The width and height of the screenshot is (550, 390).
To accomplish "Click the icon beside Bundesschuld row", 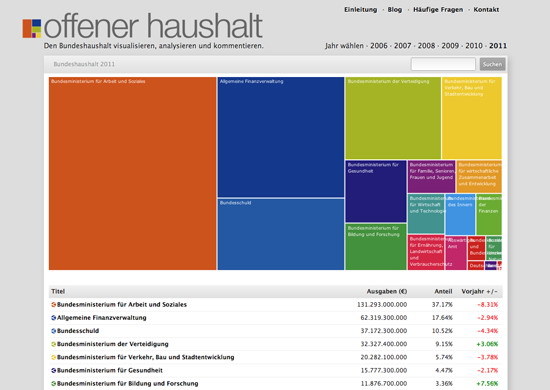I will tap(54, 331).
